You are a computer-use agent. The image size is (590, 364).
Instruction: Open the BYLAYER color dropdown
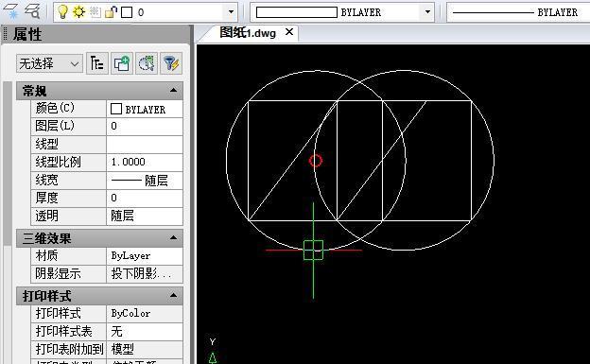coord(427,12)
